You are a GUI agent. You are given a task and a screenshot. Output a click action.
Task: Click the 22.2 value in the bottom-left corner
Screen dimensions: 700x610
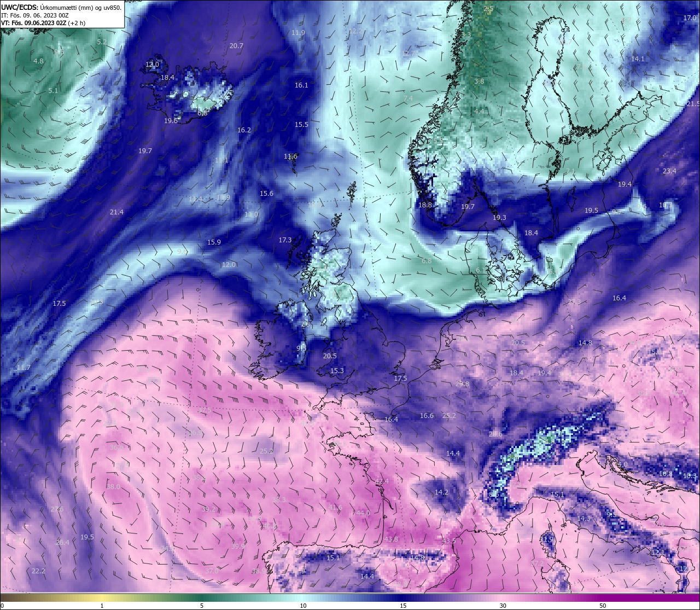pos(38,571)
